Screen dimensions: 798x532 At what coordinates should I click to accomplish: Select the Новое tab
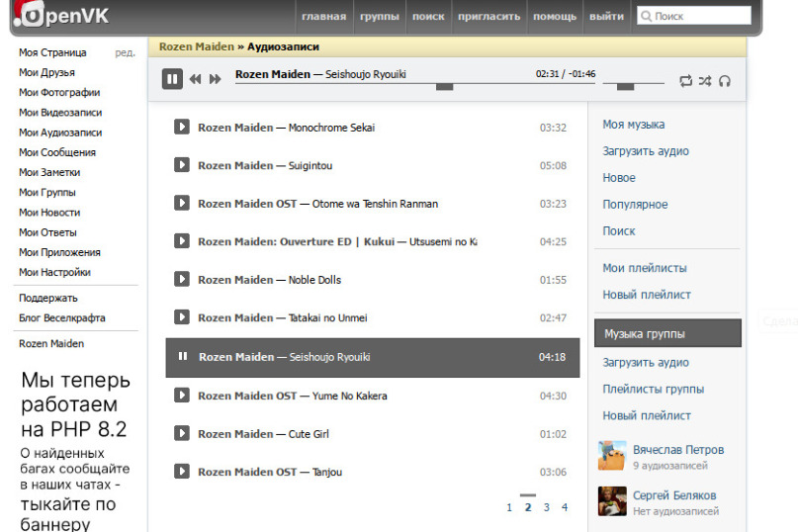click(x=619, y=178)
